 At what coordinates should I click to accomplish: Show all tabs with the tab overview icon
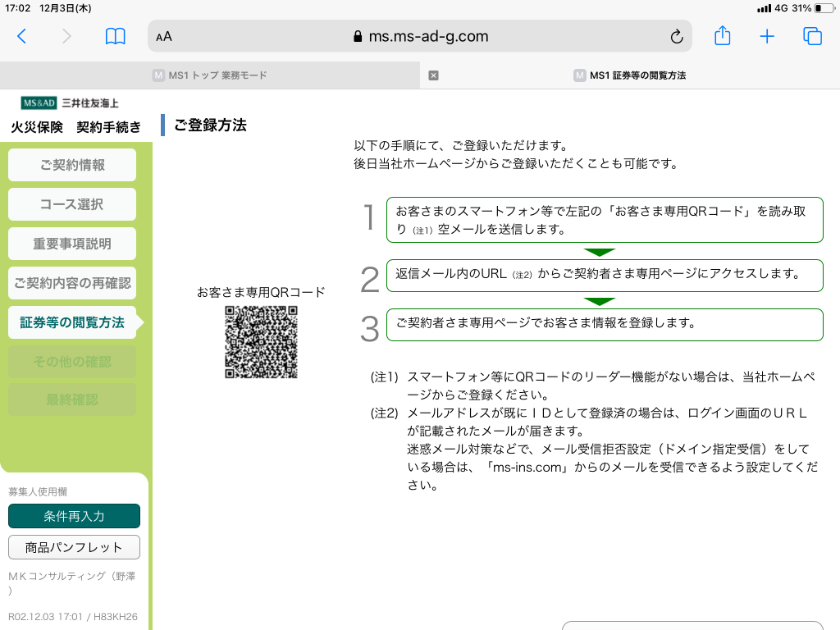tap(812, 36)
